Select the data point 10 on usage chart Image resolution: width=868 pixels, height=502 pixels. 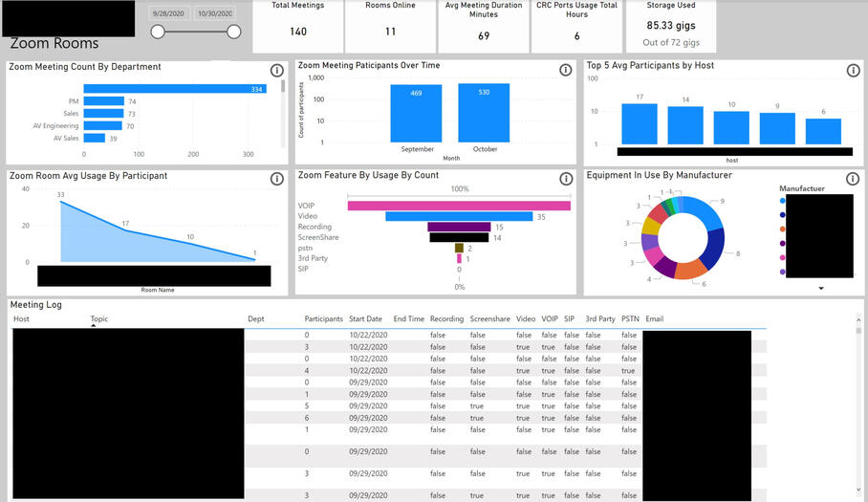click(190, 243)
